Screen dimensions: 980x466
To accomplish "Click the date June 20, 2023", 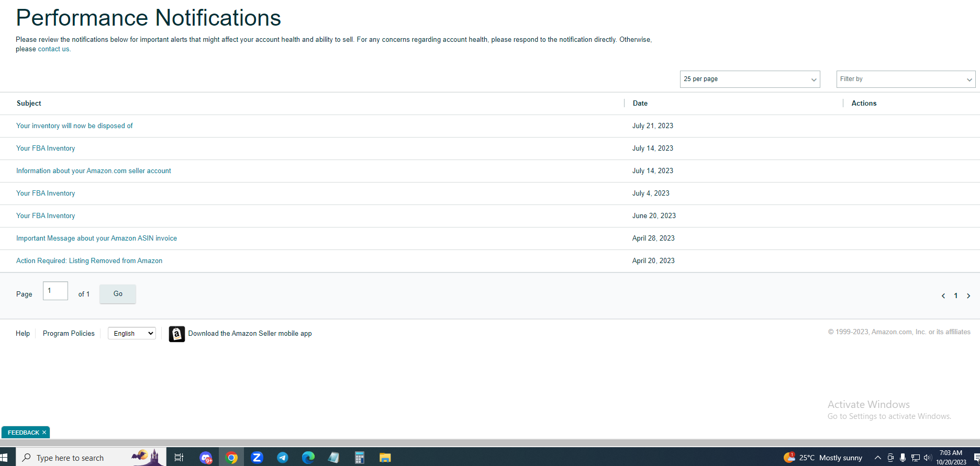I will [x=654, y=216].
